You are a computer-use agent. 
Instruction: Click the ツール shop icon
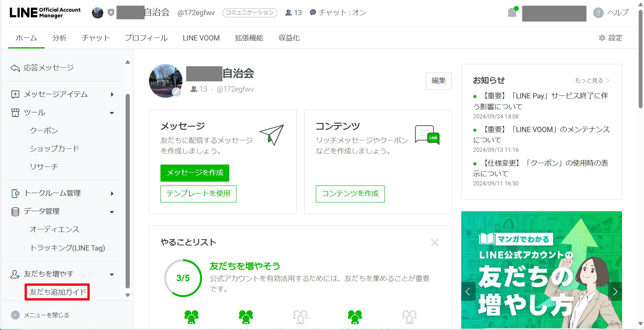pyautogui.click(x=15, y=113)
